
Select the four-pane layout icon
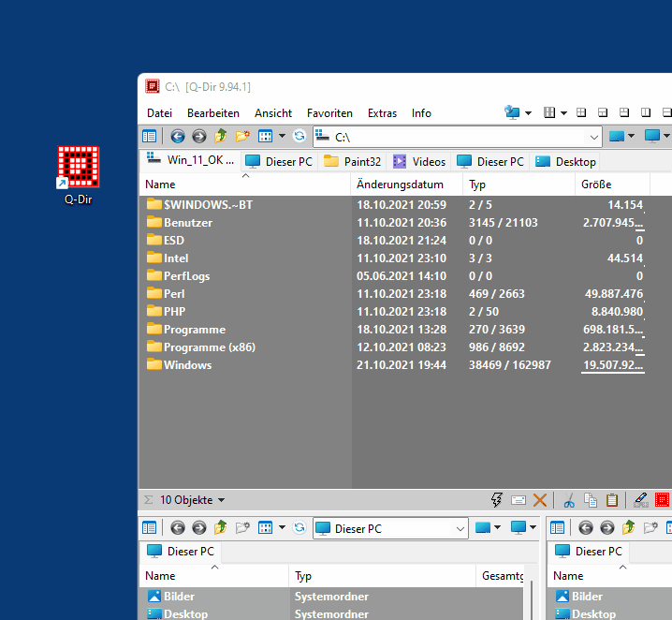pyautogui.click(x=581, y=112)
